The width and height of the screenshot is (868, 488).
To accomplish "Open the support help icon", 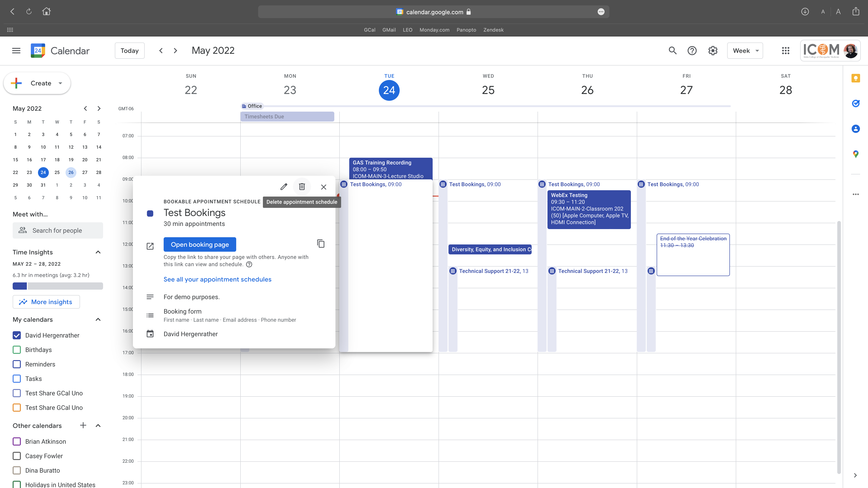I will (x=692, y=51).
